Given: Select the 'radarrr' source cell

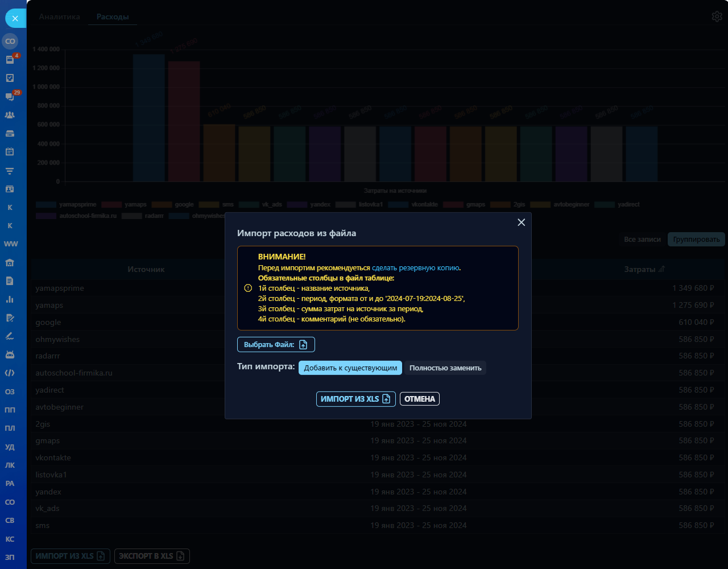Looking at the screenshot, I should coord(48,356).
